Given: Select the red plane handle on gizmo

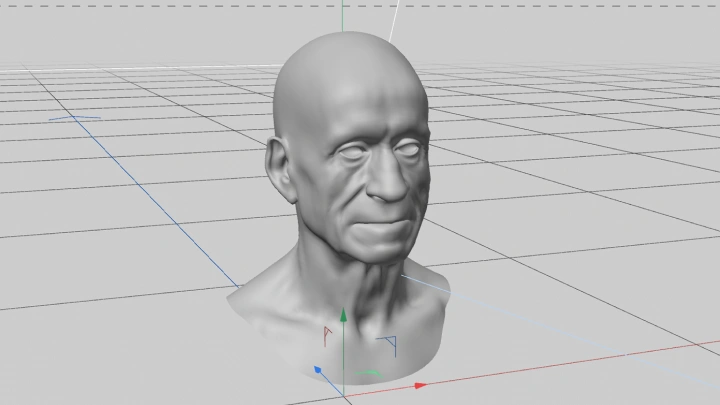Looking at the screenshot, I should pyautogui.click(x=326, y=334).
